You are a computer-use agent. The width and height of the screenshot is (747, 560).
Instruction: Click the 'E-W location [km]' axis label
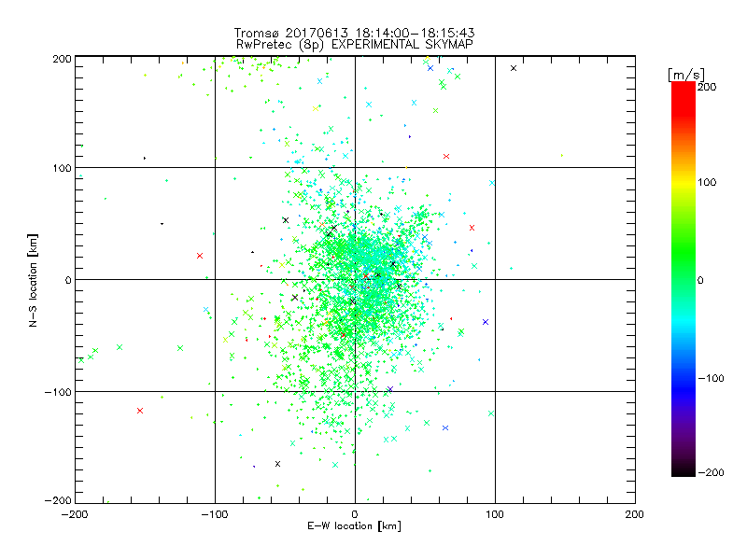pyautogui.click(x=354, y=525)
